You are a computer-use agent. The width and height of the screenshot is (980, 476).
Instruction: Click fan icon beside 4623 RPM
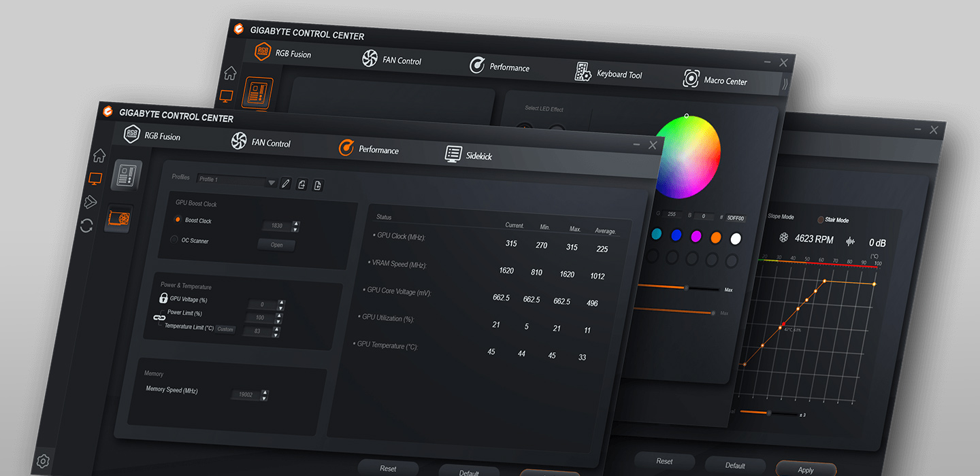click(x=783, y=238)
